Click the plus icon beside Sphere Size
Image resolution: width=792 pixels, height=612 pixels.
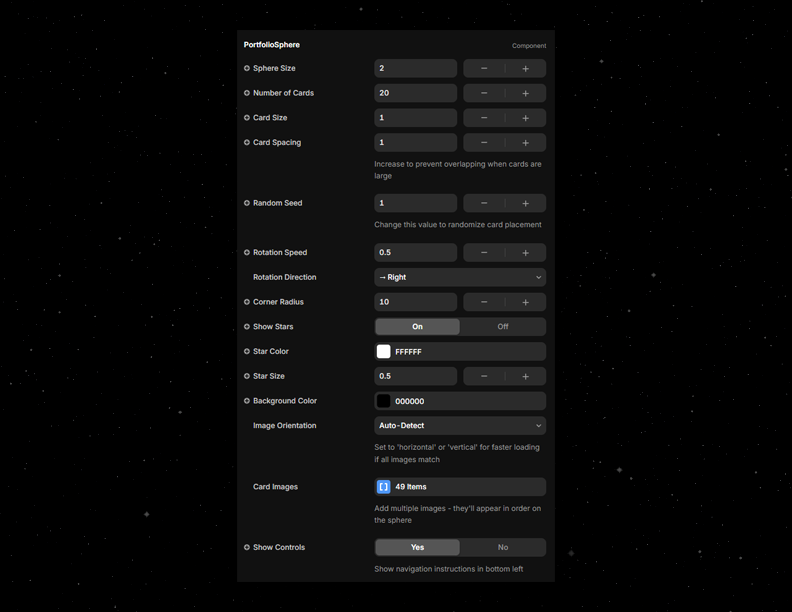coord(525,68)
